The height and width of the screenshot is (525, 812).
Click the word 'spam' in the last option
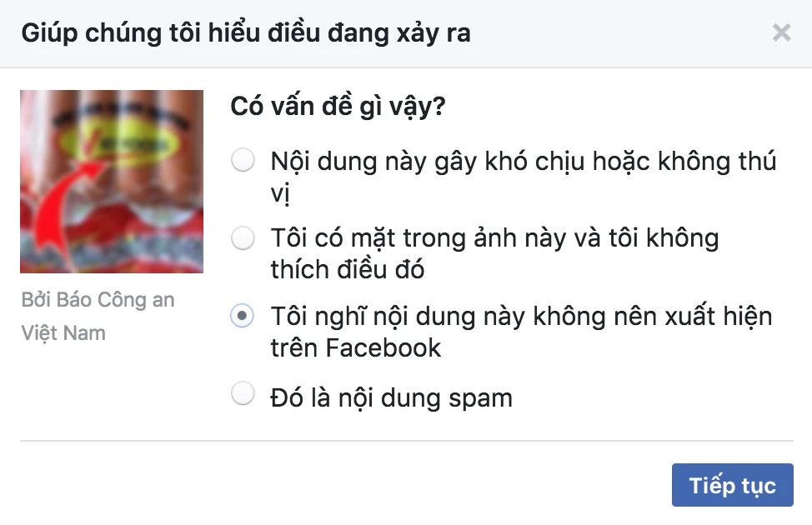480,399
